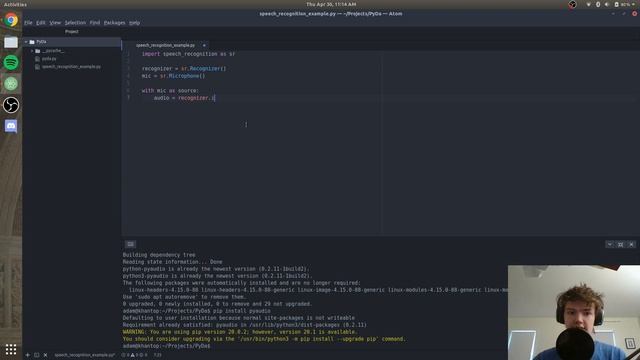Hide the terminal panel with down arrow

click(x=609, y=244)
